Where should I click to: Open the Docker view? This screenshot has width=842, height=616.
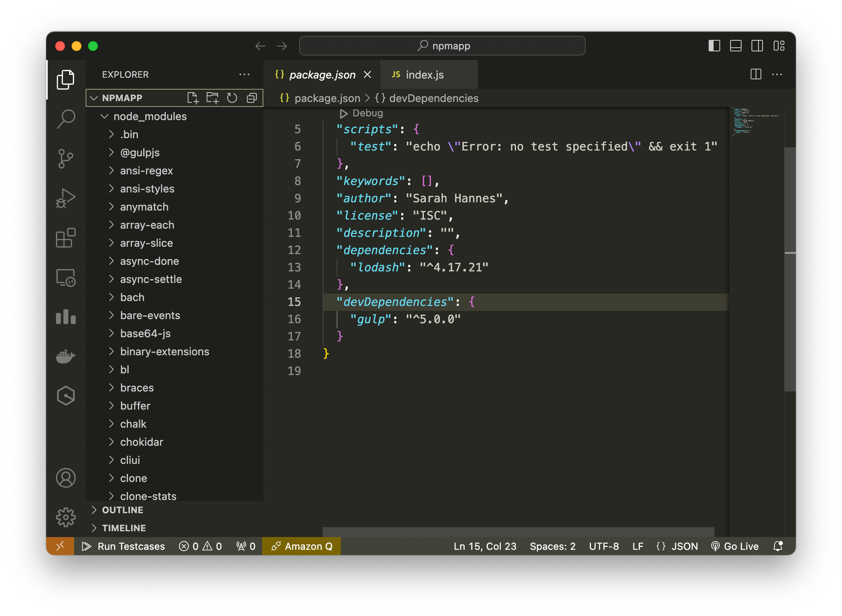coord(65,356)
